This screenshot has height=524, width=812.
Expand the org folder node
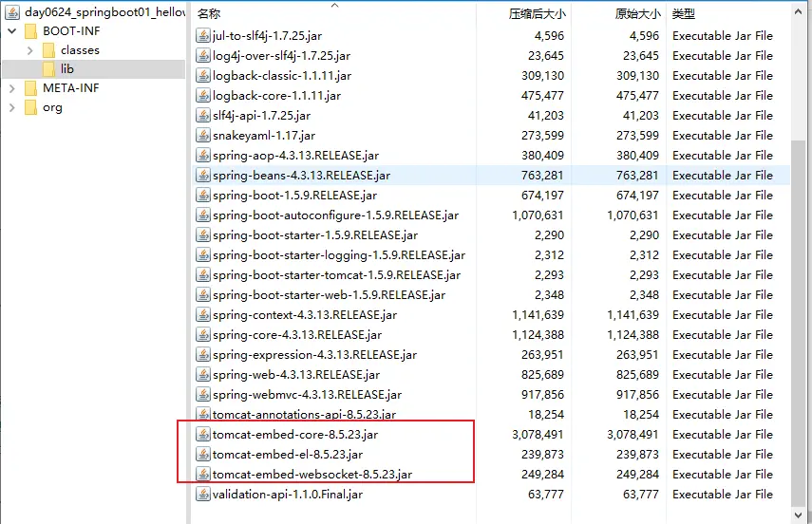click(x=12, y=107)
